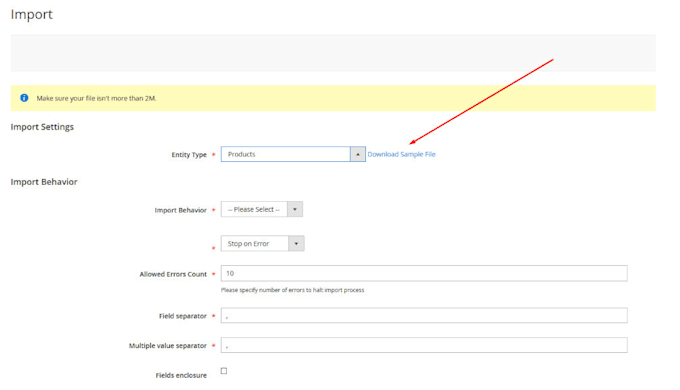Click the Import page title

click(x=31, y=14)
